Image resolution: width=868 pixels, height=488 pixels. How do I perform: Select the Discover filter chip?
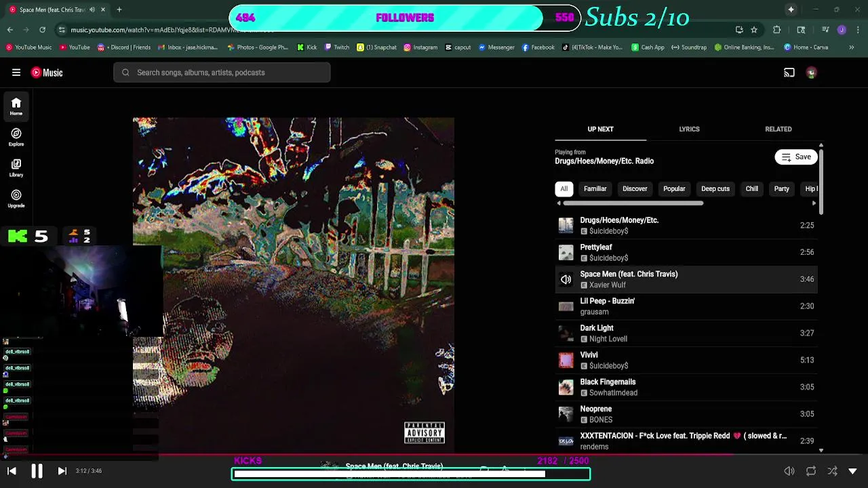(635, 189)
